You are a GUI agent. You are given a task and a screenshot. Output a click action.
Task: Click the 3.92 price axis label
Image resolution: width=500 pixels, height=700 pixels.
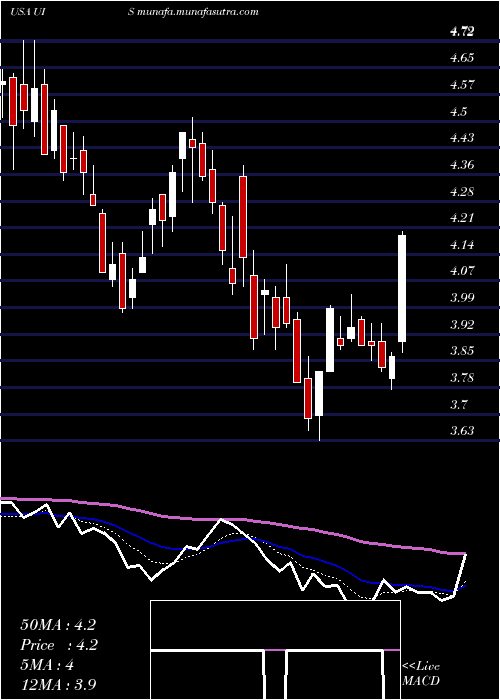(x=462, y=324)
